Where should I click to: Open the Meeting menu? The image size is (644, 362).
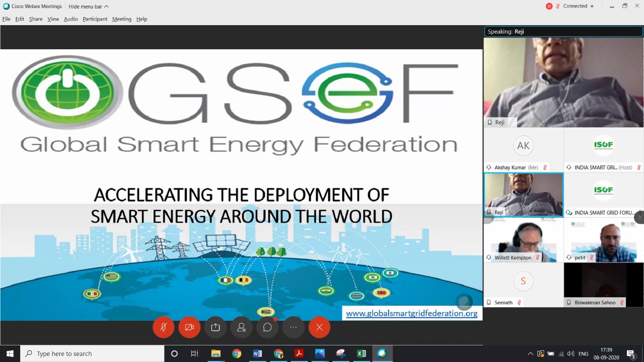(122, 19)
